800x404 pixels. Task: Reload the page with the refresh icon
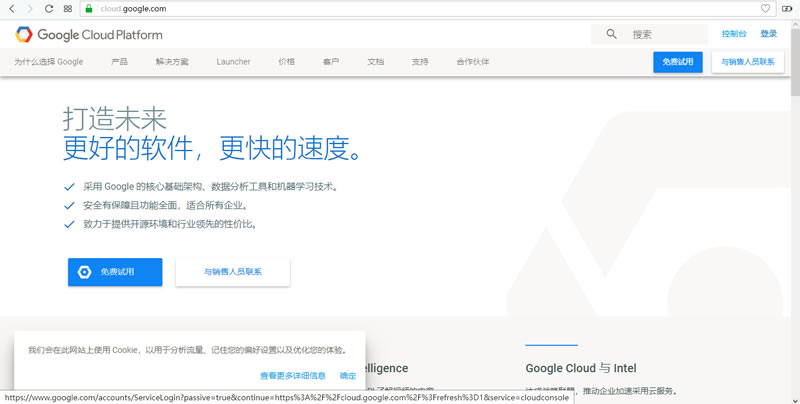[x=48, y=9]
